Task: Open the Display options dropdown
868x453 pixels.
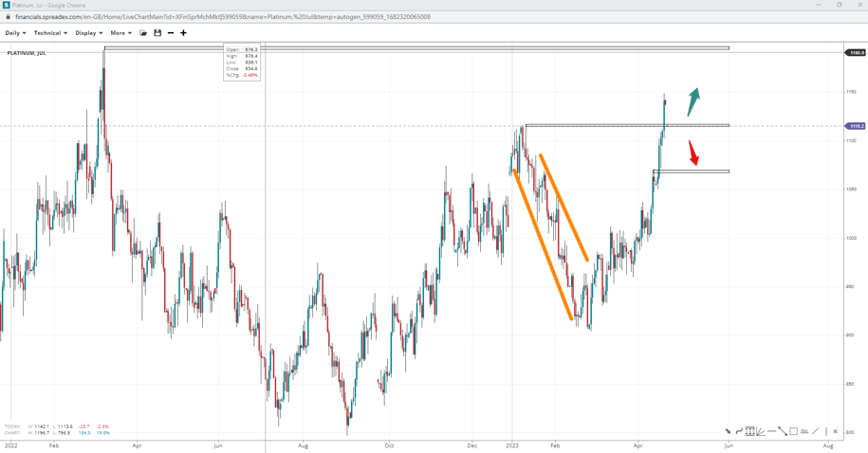Action: pos(88,33)
